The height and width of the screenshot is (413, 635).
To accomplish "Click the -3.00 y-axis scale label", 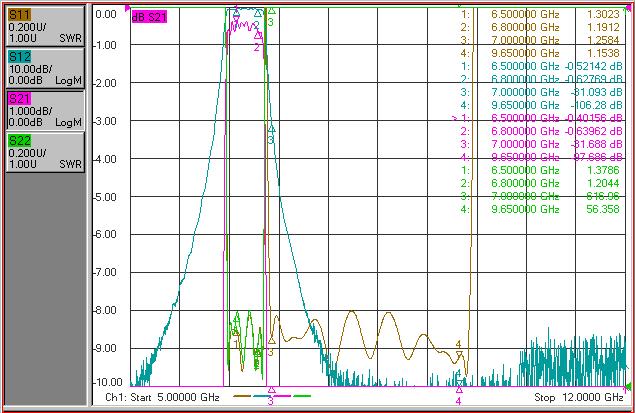I will pos(105,121).
